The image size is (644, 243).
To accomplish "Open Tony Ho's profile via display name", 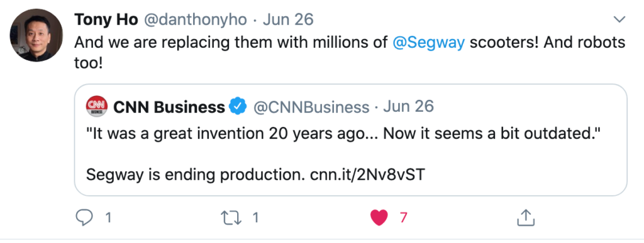I will 106,19.
